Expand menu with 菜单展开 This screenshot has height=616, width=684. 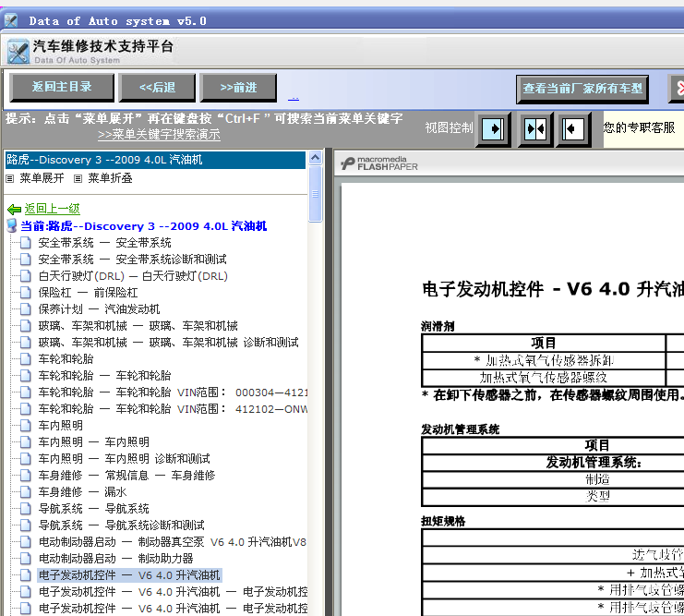42,178
